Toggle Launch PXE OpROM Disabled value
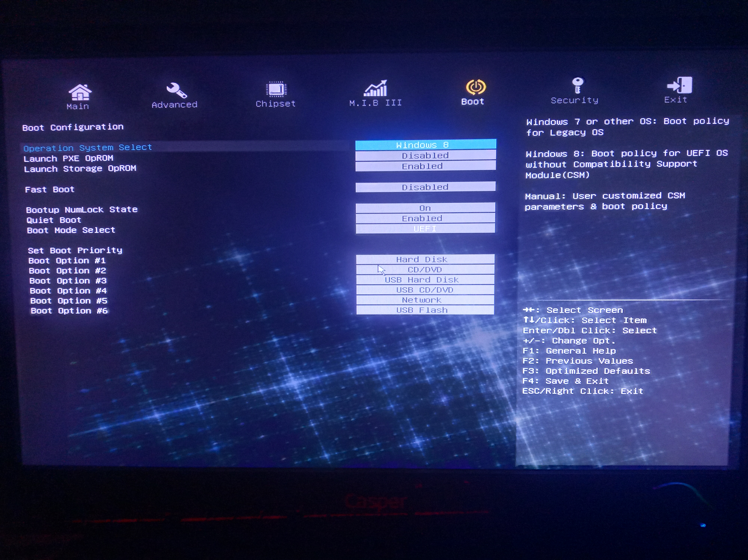This screenshot has width=748, height=560. point(425,155)
